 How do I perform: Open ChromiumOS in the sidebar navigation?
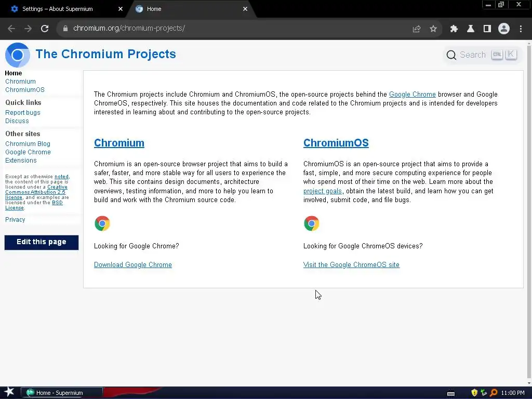[25, 90]
